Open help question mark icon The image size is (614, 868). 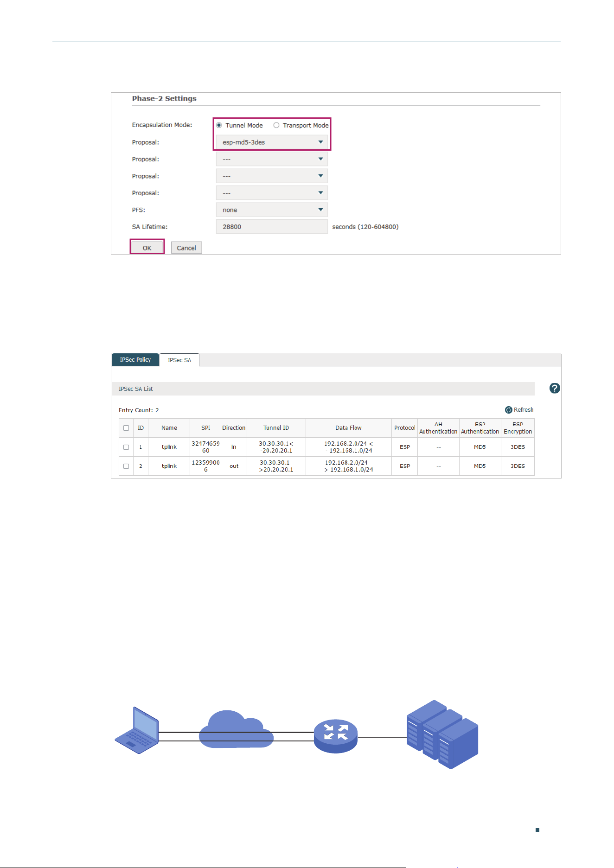[x=555, y=389]
